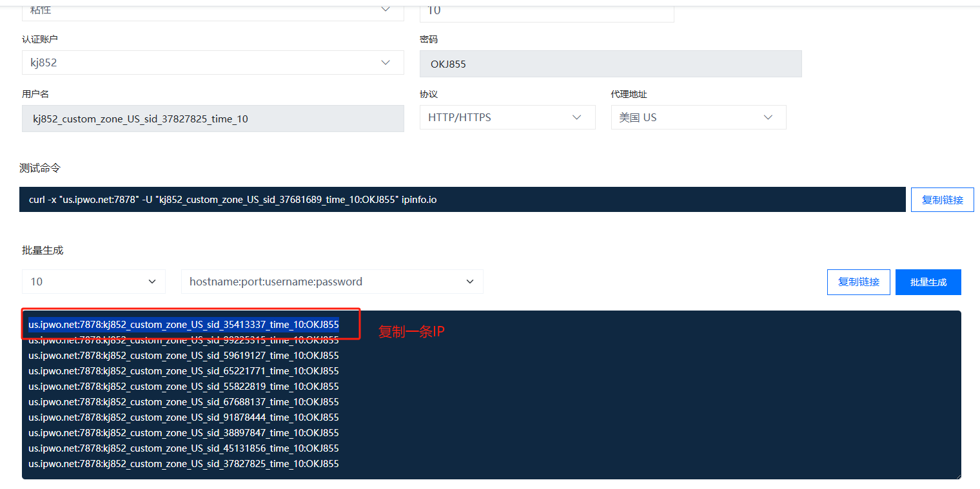The height and width of the screenshot is (489, 980).
Task: Click the 用户名 field with kj852_custom_zone text
Action: (213, 119)
